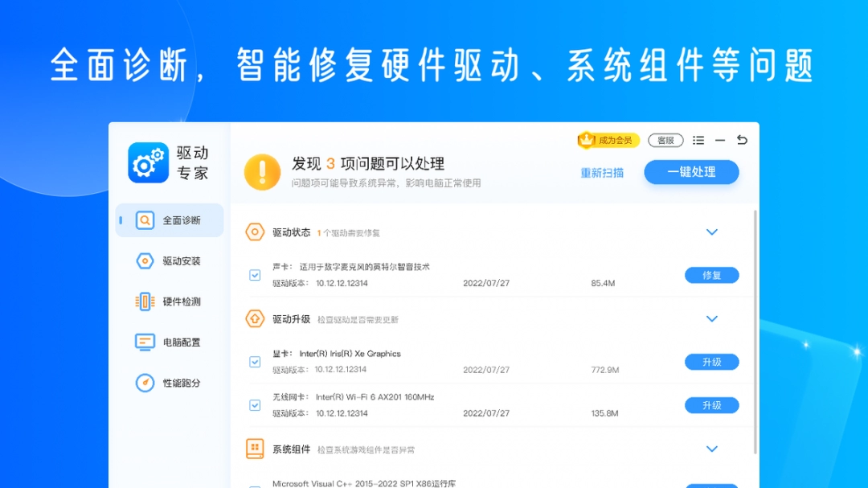Click 修复 to fix the 声卡 driver

click(x=711, y=275)
